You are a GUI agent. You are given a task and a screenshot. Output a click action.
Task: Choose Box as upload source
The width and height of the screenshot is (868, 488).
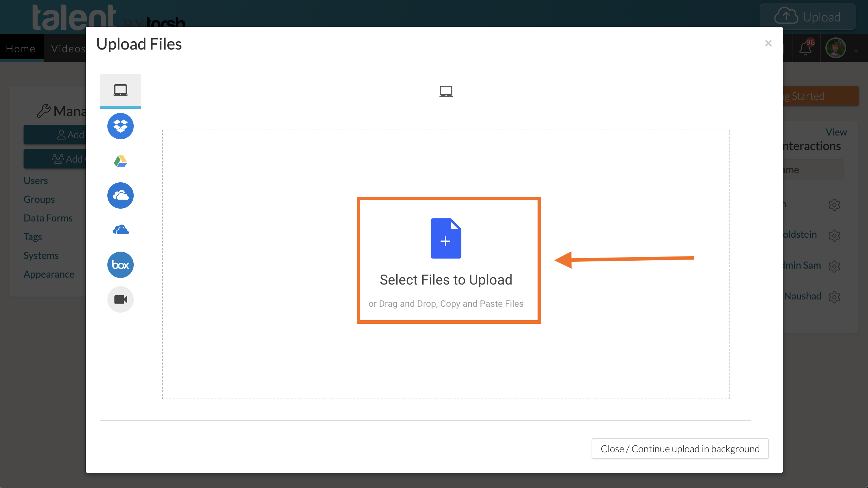coord(120,265)
